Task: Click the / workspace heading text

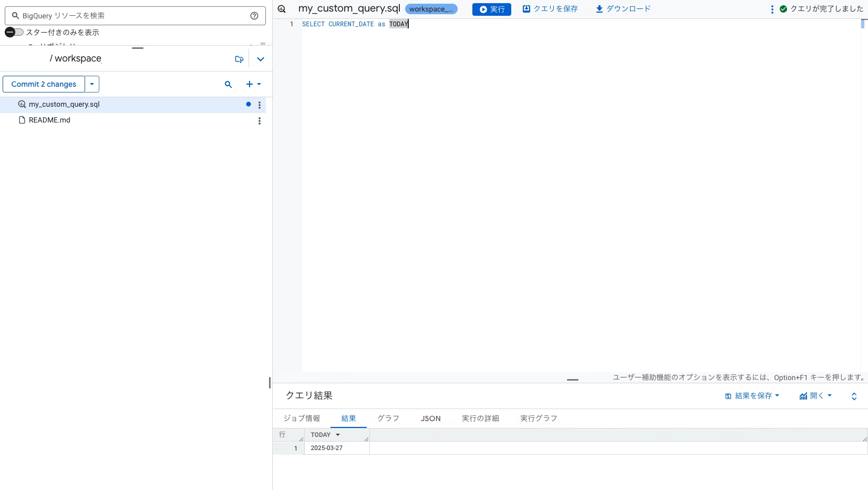Action: [x=76, y=58]
